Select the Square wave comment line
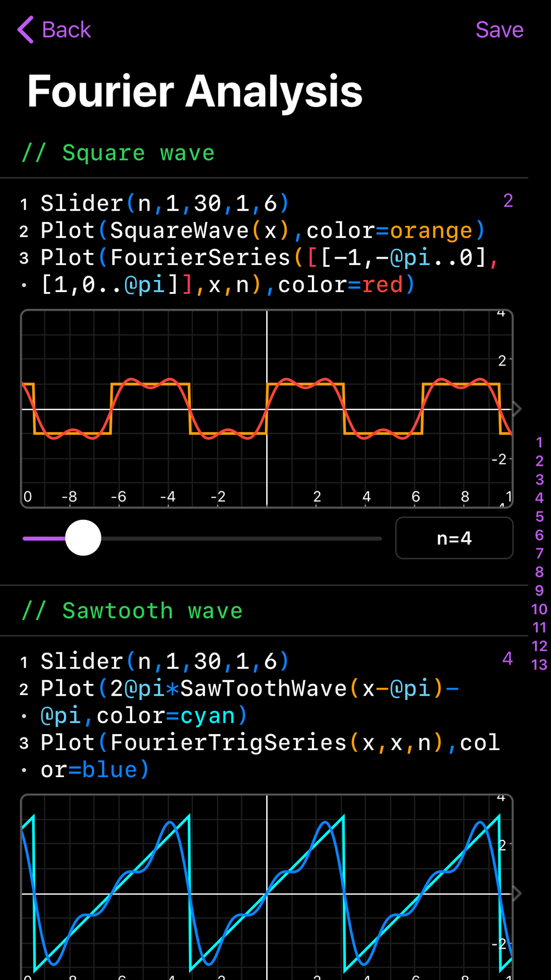The width and height of the screenshot is (551, 980). (x=118, y=153)
